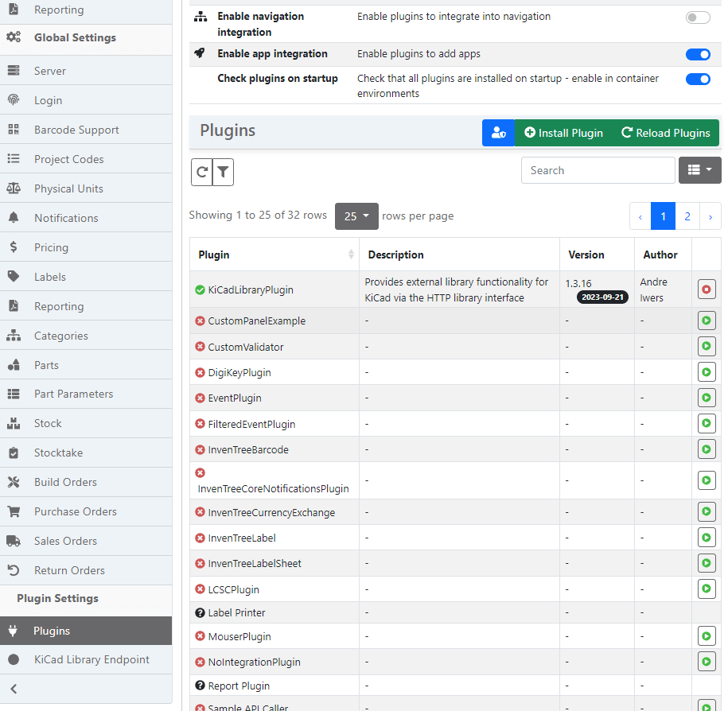Click the plugin table refresh icon
Viewport: 728px width, 711px height.
click(201, 172)
